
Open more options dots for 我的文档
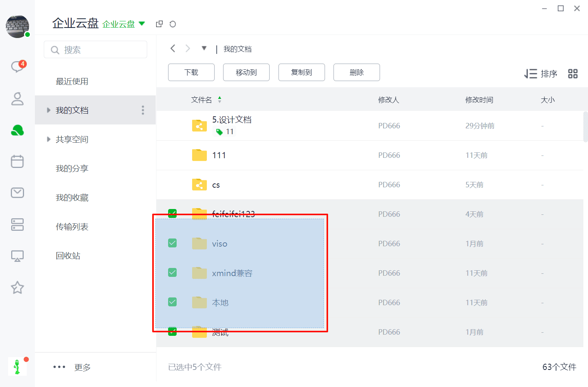(x=143, y=110)
